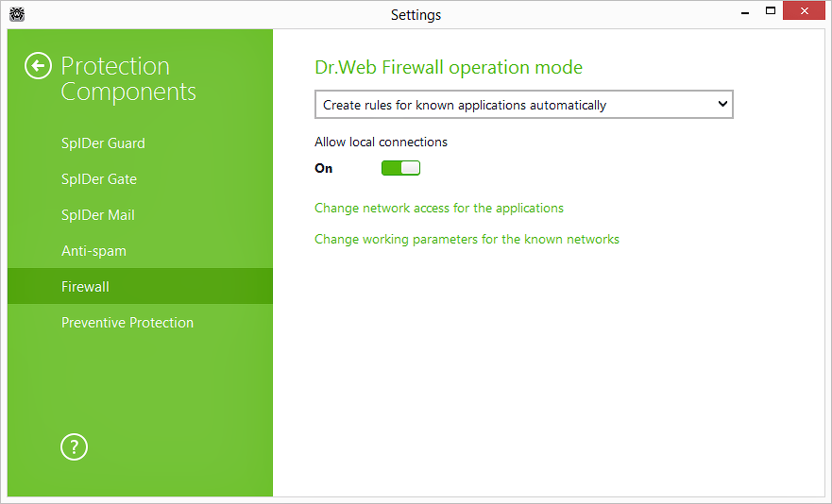Screen dimensions: 832x504
Task: Open the SpIDer Guard section
Action: (x=103, y=143)
